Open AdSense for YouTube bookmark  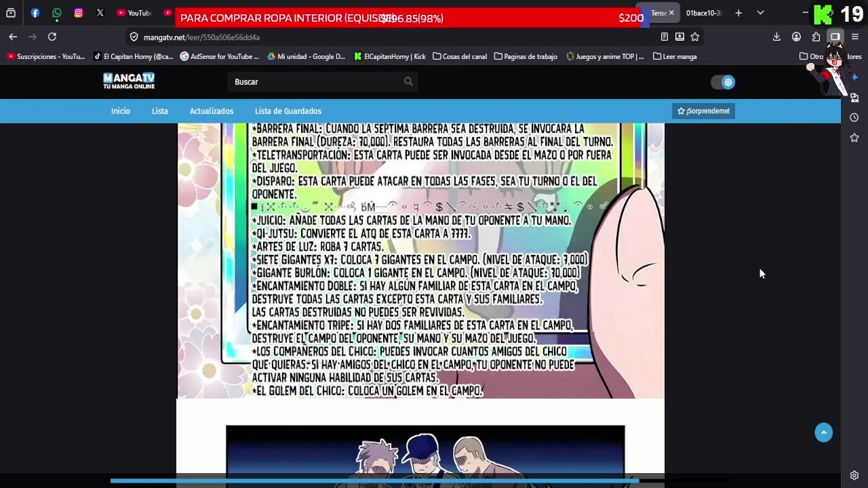pos(220,57)
